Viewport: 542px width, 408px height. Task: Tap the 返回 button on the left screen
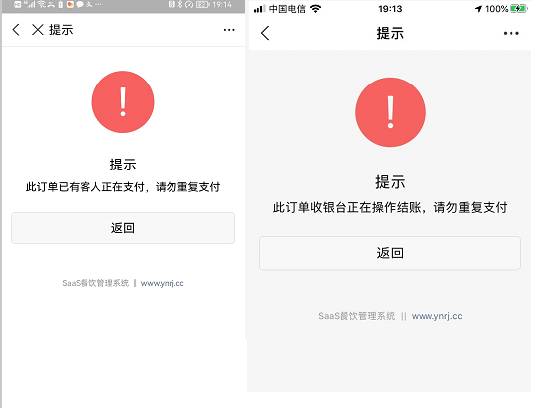coord(123,228)
